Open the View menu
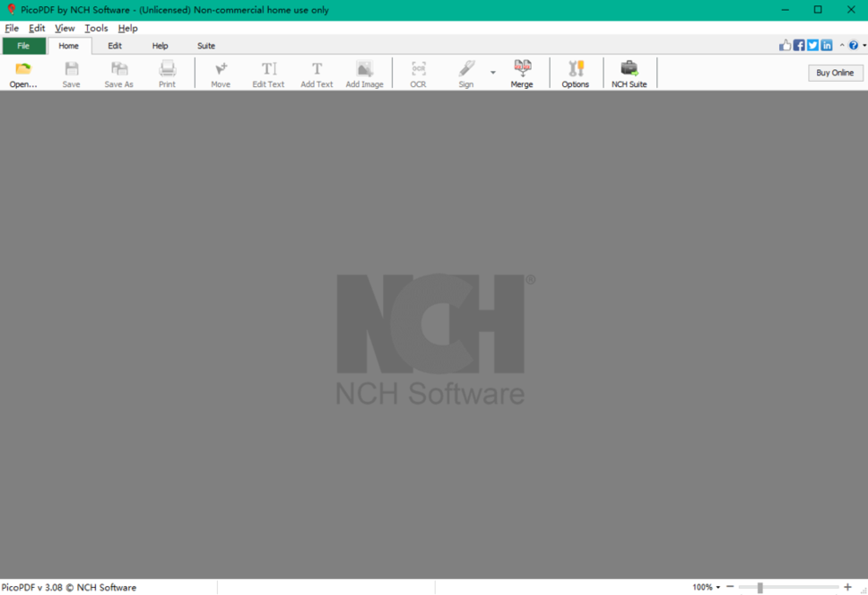 click(x=65, y=28)
